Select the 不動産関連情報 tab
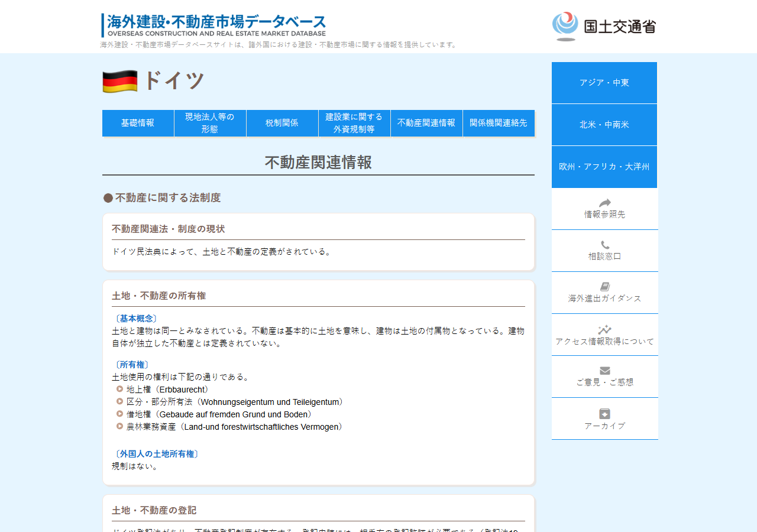The width and height of the screenshot is (757, 532). [426, 123]
